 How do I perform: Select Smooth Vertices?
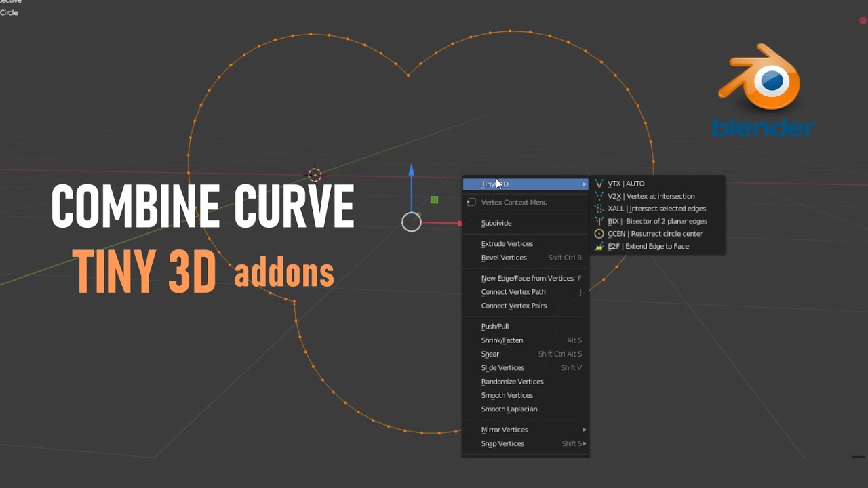tap(526, 395)
